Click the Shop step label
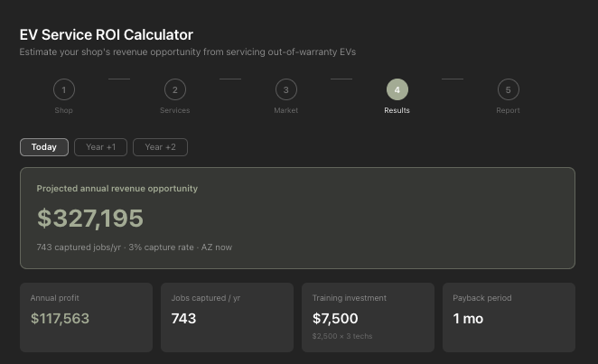598x364 pixels. coord(63,110)
